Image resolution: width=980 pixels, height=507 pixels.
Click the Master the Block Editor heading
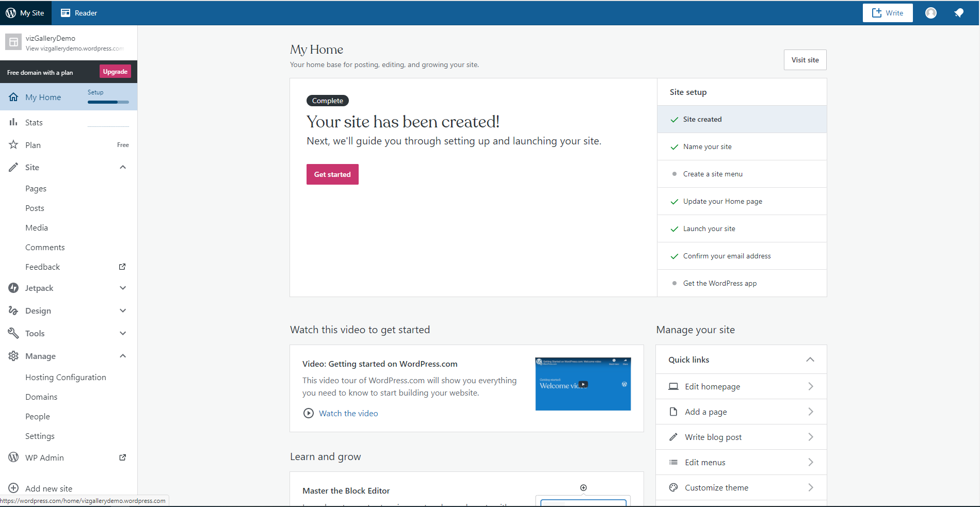[x=346, y=490]
